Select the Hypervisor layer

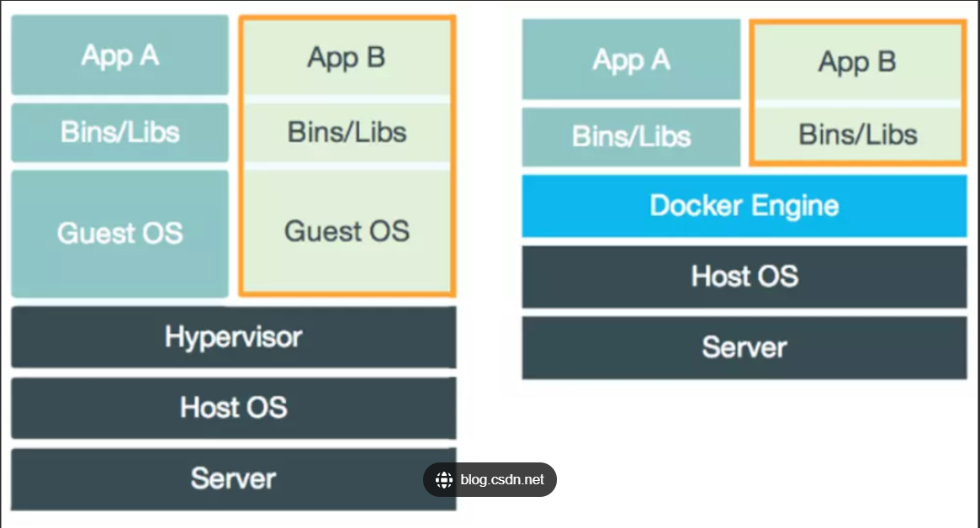[234, 337]
